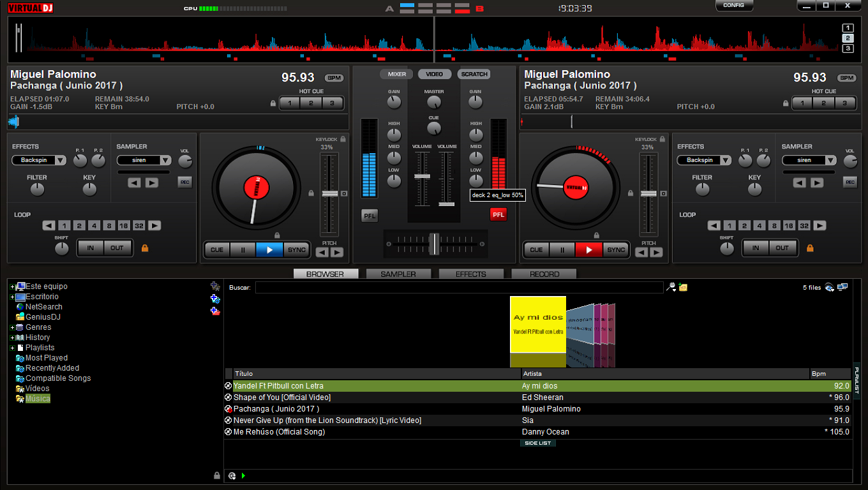Expand the Playlists tree node

point(13,348)
